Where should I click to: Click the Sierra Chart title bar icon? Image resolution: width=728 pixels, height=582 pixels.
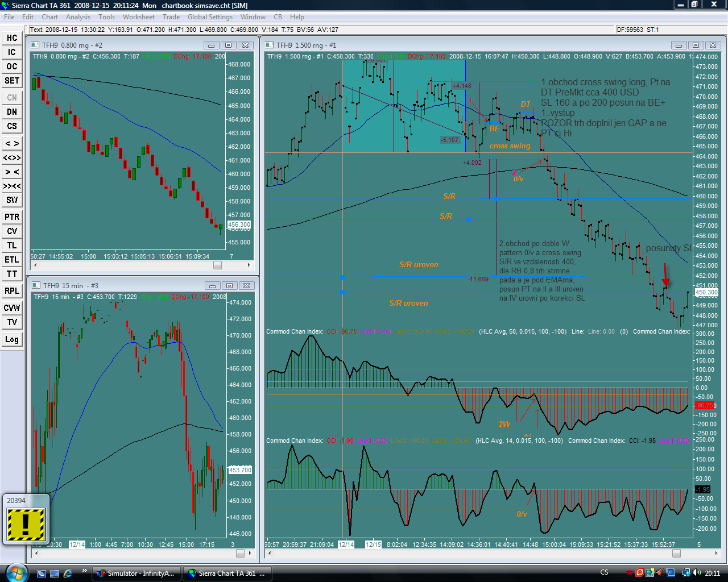tap(6, 5)
